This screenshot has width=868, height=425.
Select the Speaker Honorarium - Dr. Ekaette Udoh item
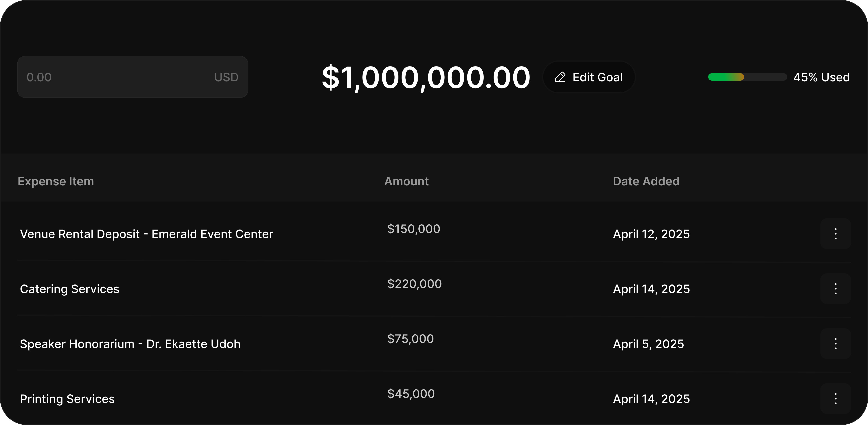point(130,343)
